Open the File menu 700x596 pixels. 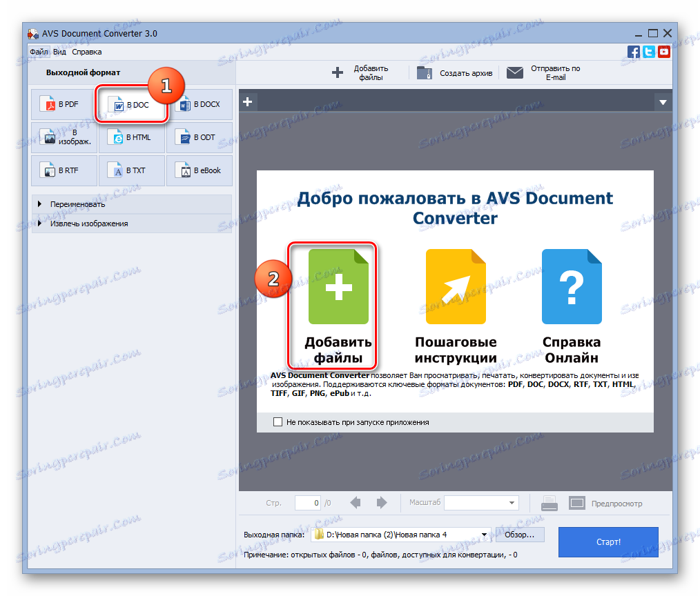coord(39,52)
